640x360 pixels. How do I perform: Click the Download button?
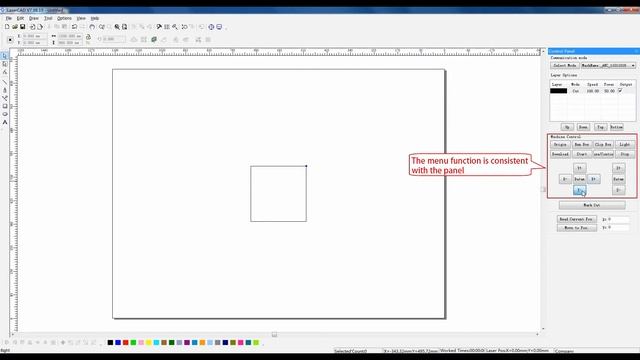pos(560,154)
